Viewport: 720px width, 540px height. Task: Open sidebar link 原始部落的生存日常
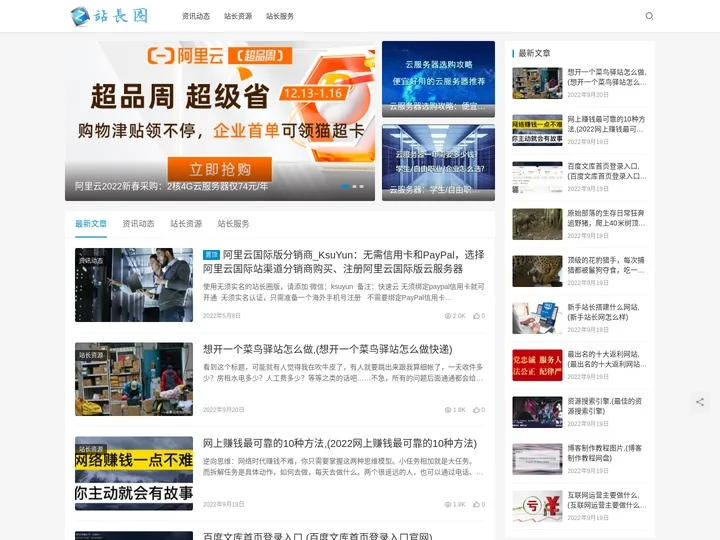click(607, 218)
